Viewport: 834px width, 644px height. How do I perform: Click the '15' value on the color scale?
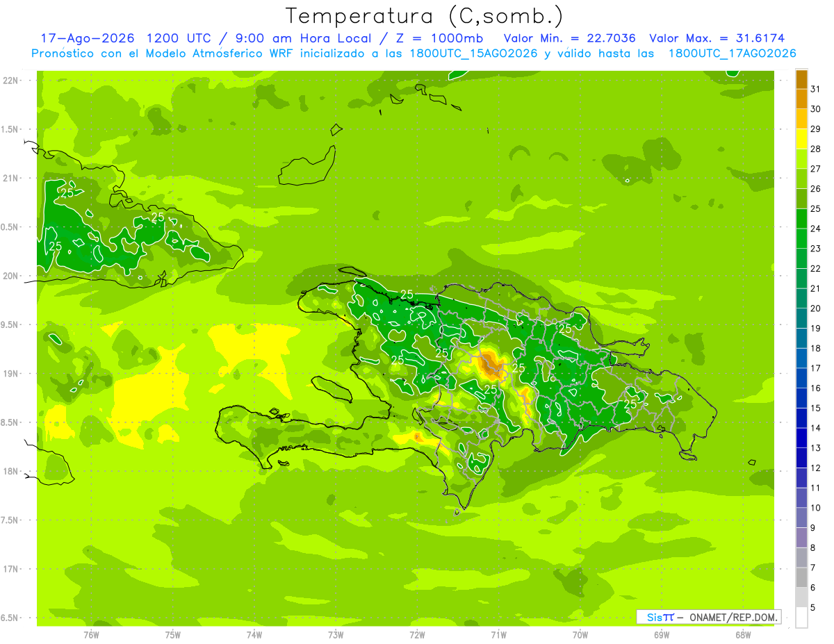[x=815, y=408]
